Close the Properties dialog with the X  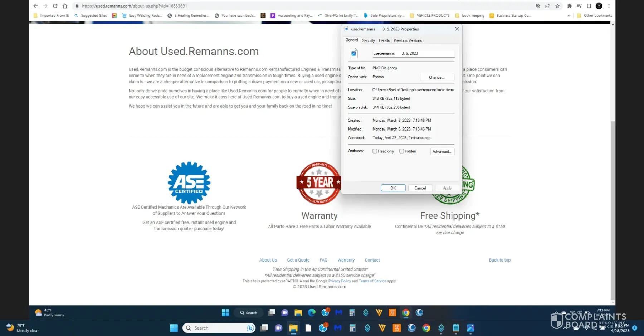point(457,29)
